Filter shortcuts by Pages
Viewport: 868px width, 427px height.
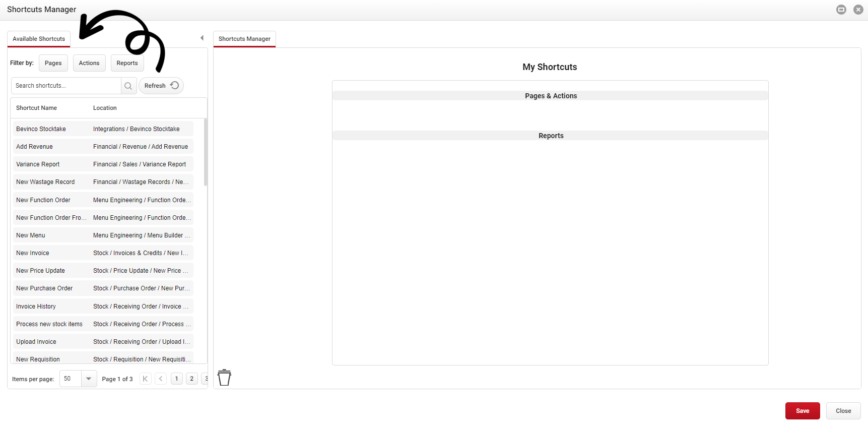click(x=53, y=63)
